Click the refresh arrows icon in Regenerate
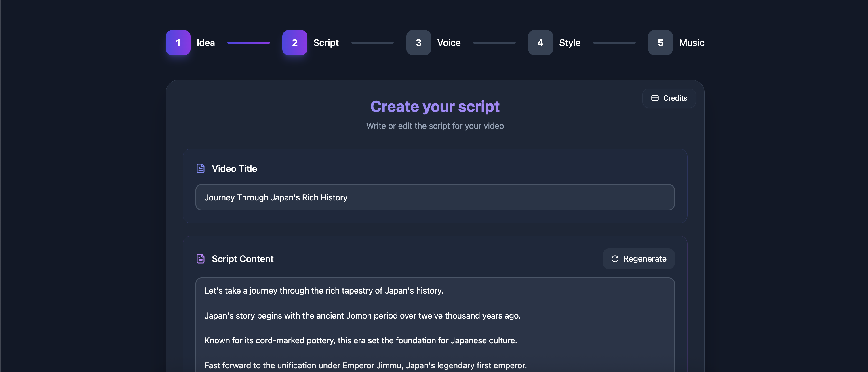Viewport: 868px width, 372px height. [615, 258]
